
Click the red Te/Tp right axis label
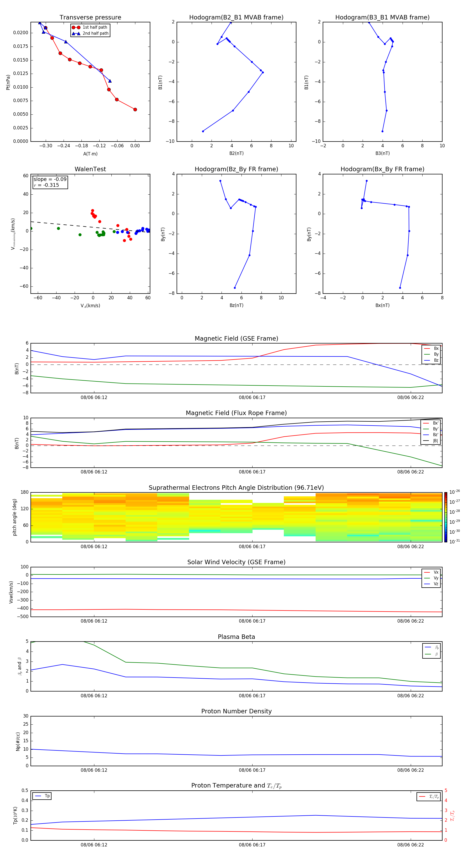click(453, 815)
